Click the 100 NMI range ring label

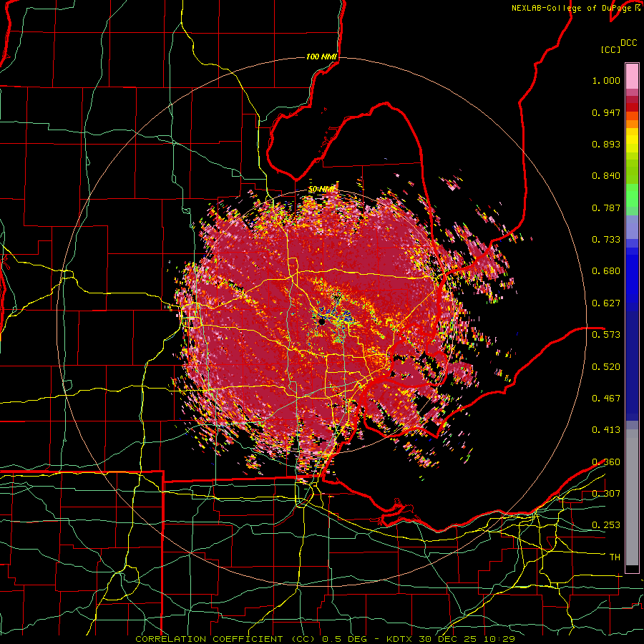321,57
